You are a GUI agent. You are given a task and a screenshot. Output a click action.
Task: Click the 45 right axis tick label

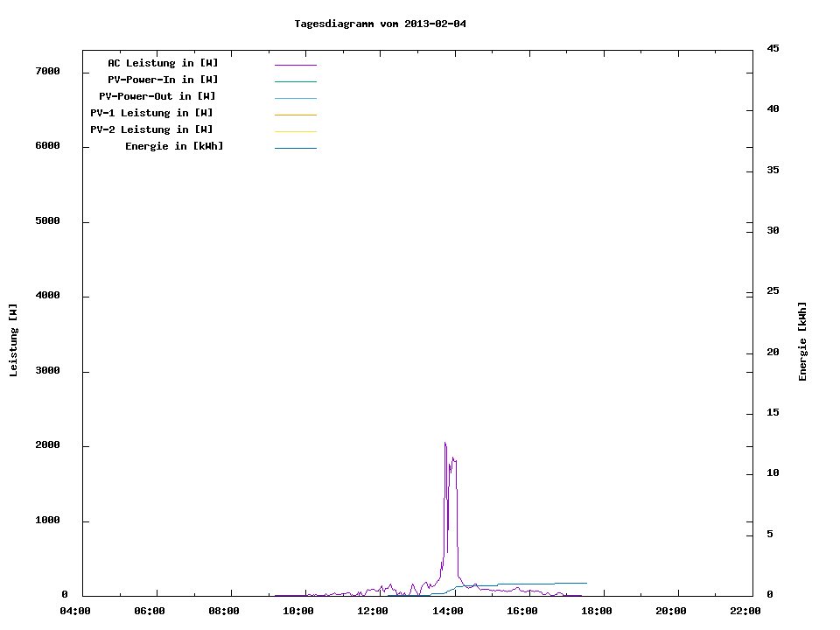(773, 48)
